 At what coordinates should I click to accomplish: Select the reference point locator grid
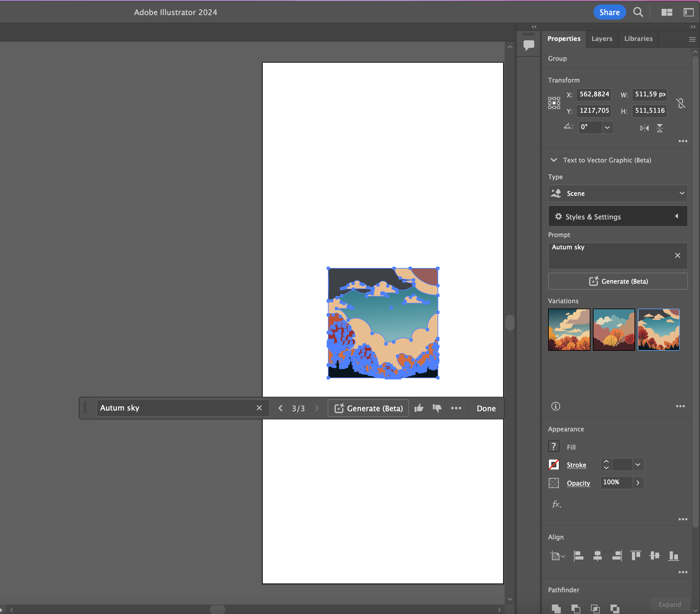(x=554, y=103)
